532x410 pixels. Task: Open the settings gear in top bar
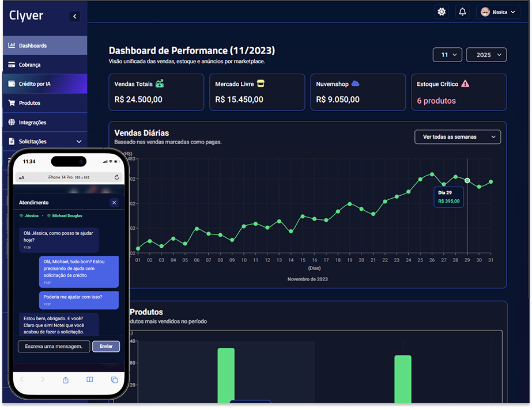[442, 12]
